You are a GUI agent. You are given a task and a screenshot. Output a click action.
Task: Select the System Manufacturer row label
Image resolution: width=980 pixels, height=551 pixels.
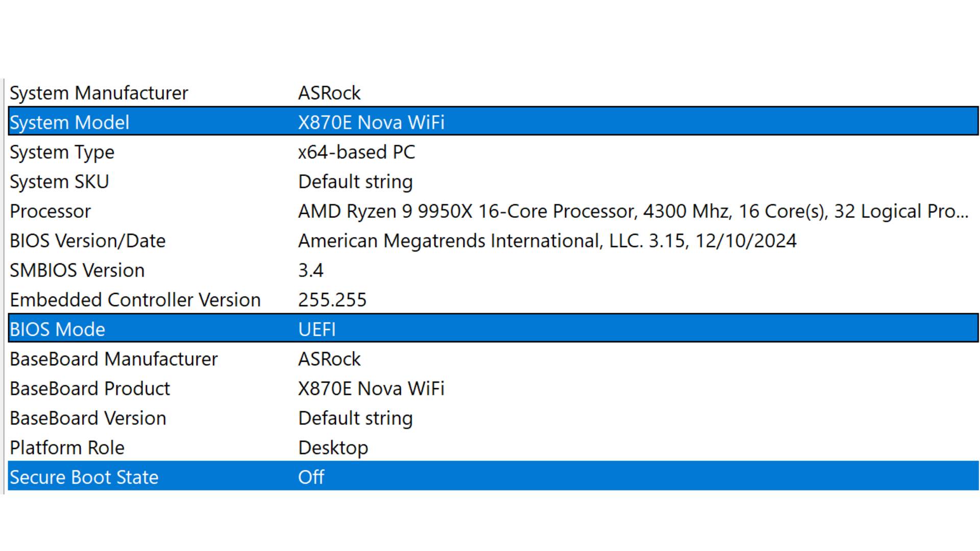(x=99, y=93)
